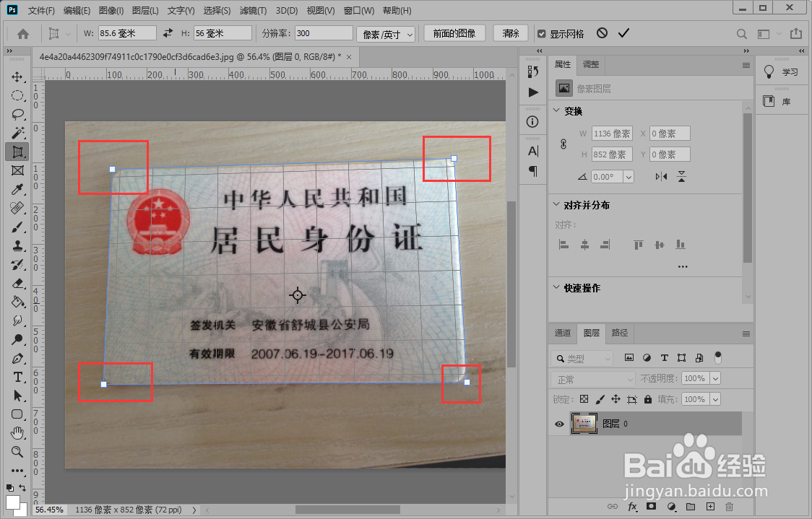The width and height of the screenshot is (812, 519).
Task: Open the 填充 fill dropdown
Action: pos(715,399)
